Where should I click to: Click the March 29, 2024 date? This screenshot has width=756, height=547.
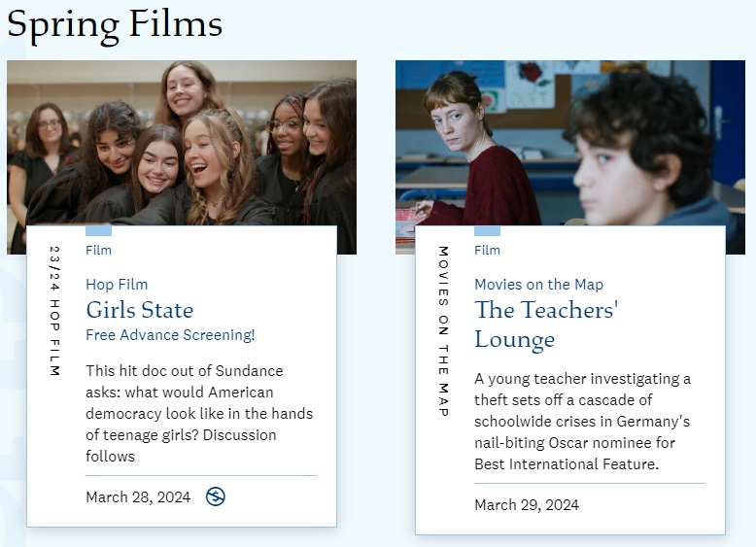coord(527,505)
